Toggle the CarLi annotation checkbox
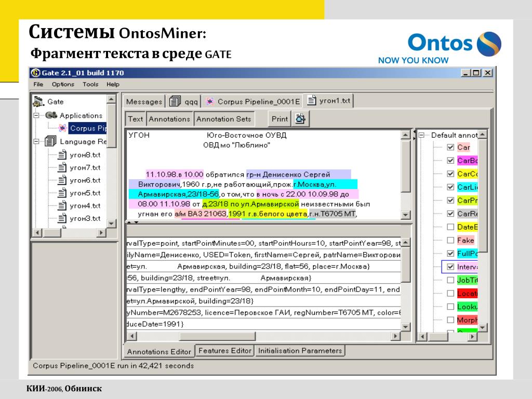Image resolution: width=532 pixels, height=399 pixels. click(450, 187)
